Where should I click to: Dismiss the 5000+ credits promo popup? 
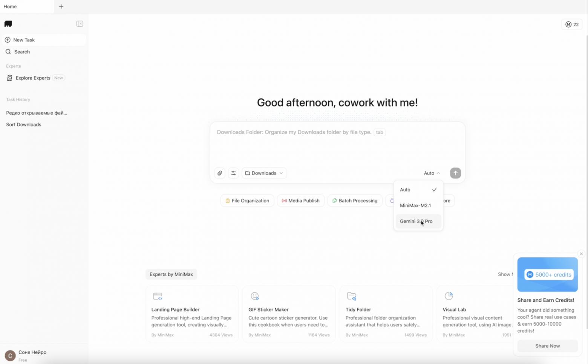pyautogui.click(x=581, y=254)
